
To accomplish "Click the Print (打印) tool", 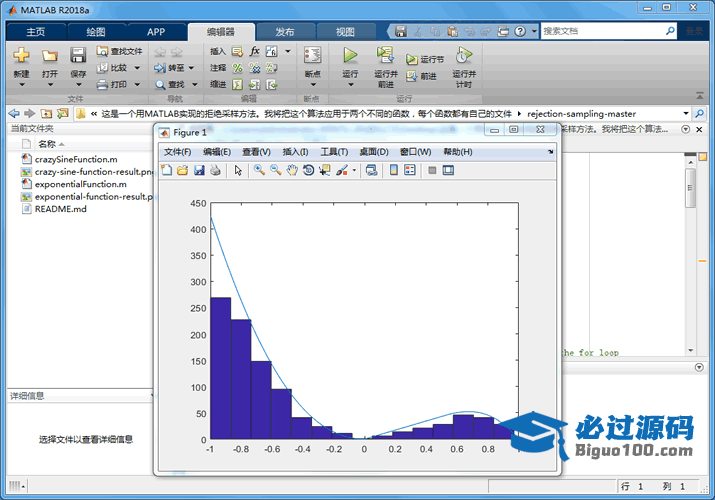I will click(112, 84).
